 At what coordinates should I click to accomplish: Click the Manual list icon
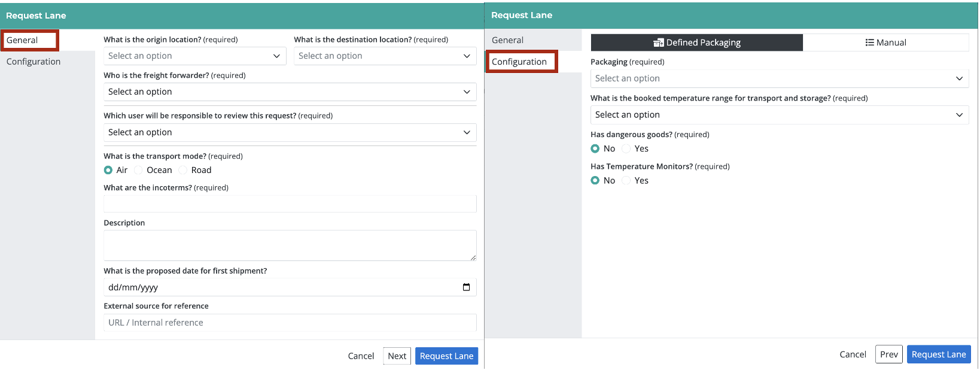click(x=869, y=43)
